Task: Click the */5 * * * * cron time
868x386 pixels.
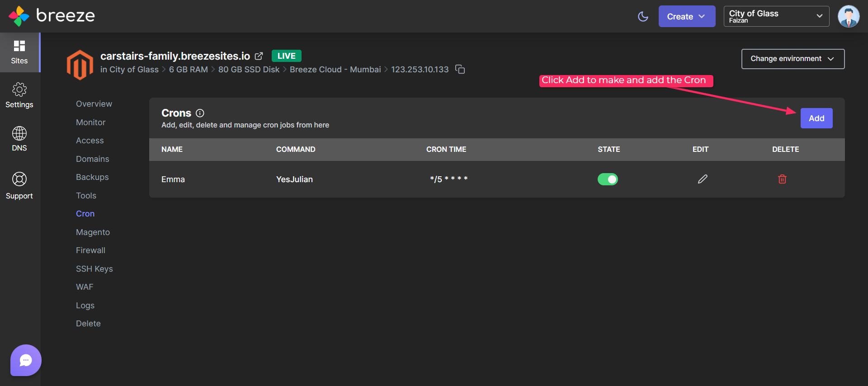Action: point(448,179)
